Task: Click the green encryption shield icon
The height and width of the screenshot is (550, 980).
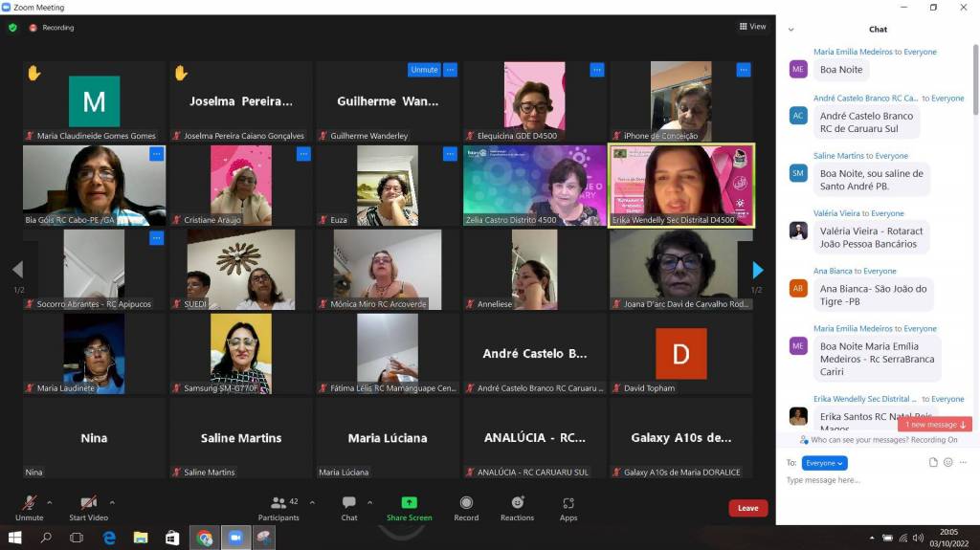Action: click(x=12, y=28)
